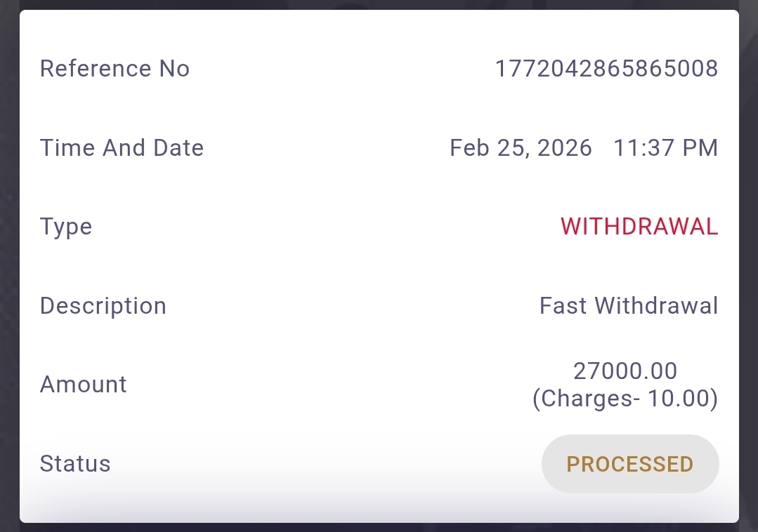Viewport: 758px width, 532px height.
Task: Select the Fast Withdrawal description text
Action: [x=629, y=306]
